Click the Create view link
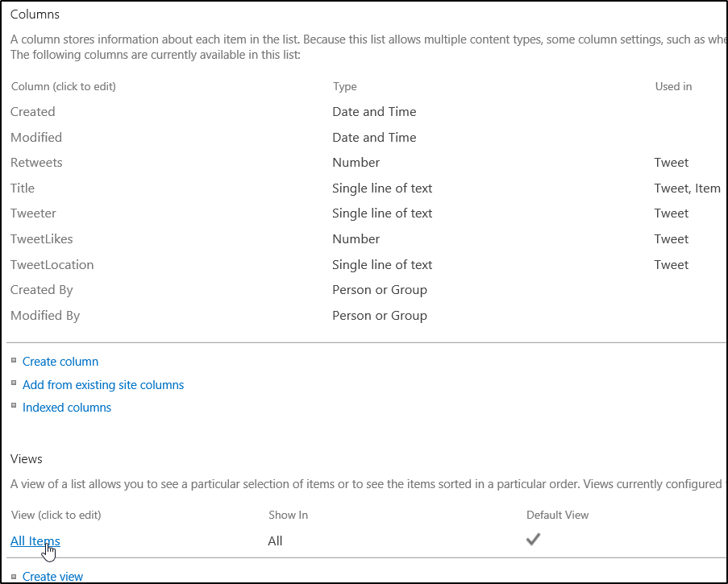The height and width of the screenshot is (584, 728). pyautogui.click(x=52, y=577)
